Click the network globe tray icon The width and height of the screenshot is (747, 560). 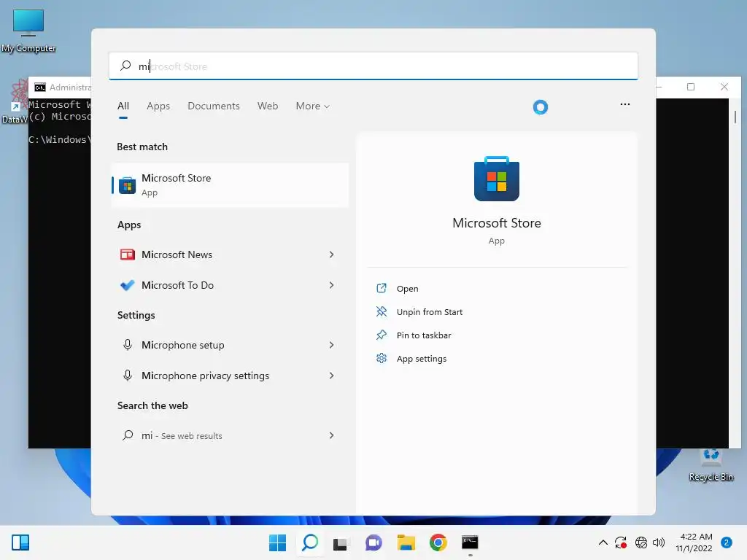(640, 542)
